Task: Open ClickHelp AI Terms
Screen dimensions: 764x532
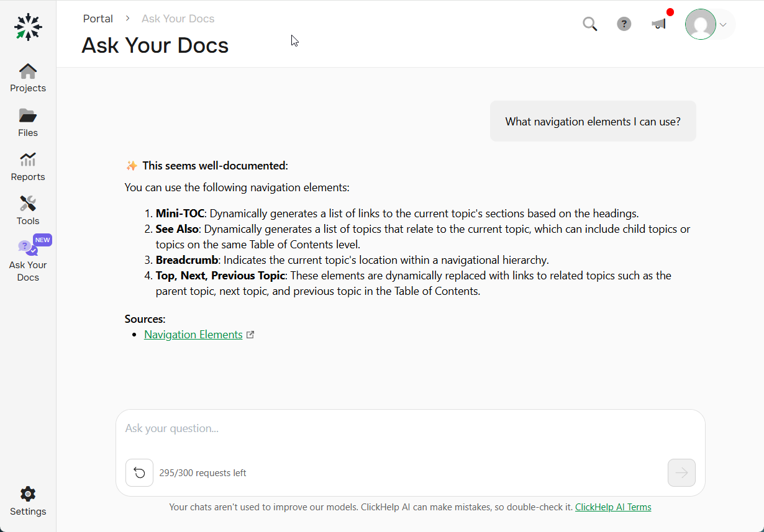Action: (613, 507)
